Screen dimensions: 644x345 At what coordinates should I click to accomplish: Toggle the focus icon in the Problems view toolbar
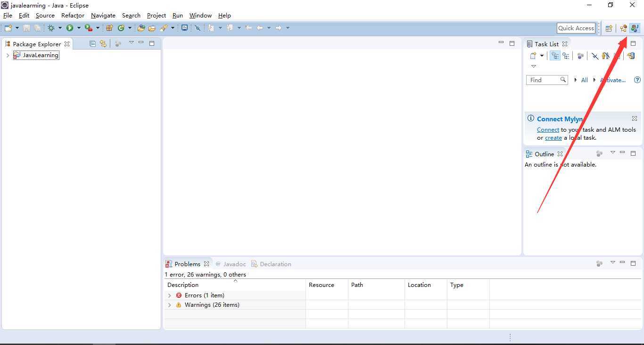click(x=599, y=263)
